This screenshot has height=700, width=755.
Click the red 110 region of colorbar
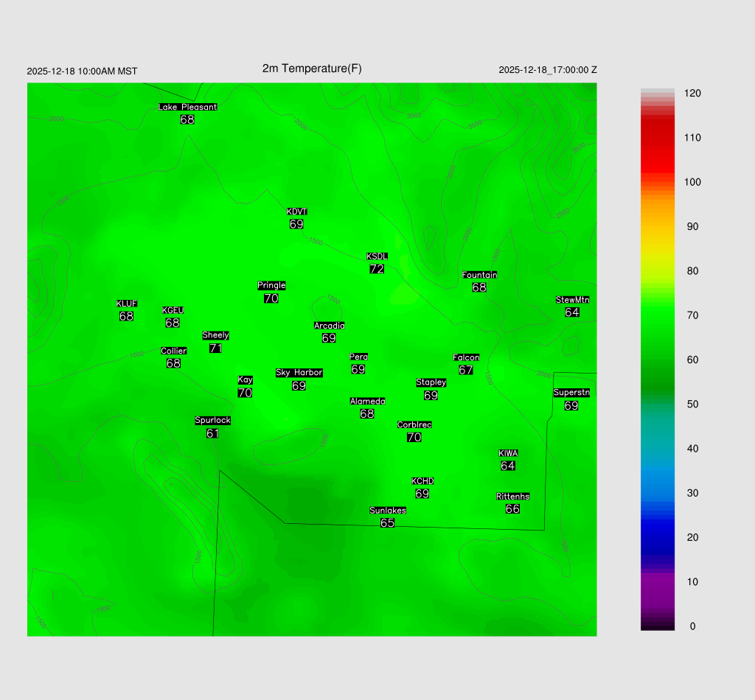click(658, 138)
